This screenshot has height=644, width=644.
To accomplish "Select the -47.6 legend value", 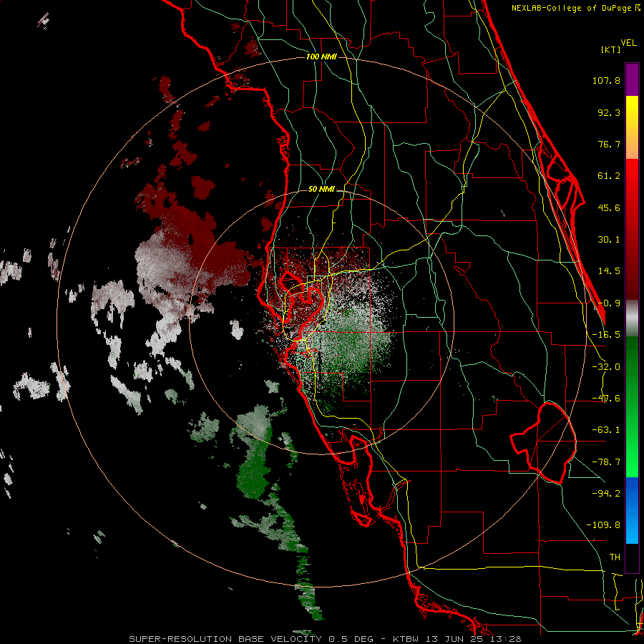I will 606,399.
